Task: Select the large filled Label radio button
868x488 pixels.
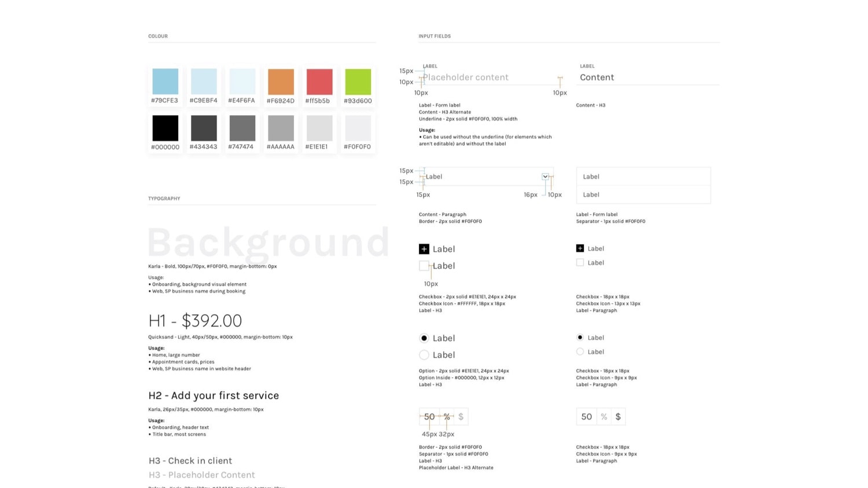Action: [424, 338]
